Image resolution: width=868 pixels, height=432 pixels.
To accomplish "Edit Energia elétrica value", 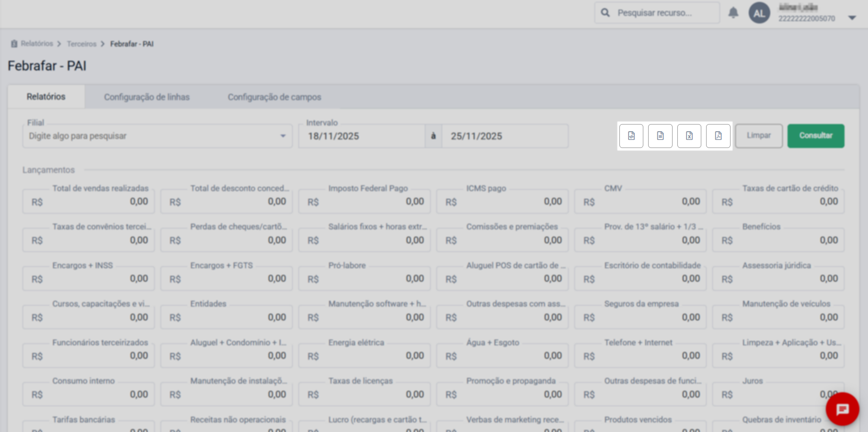I will 365,356.
